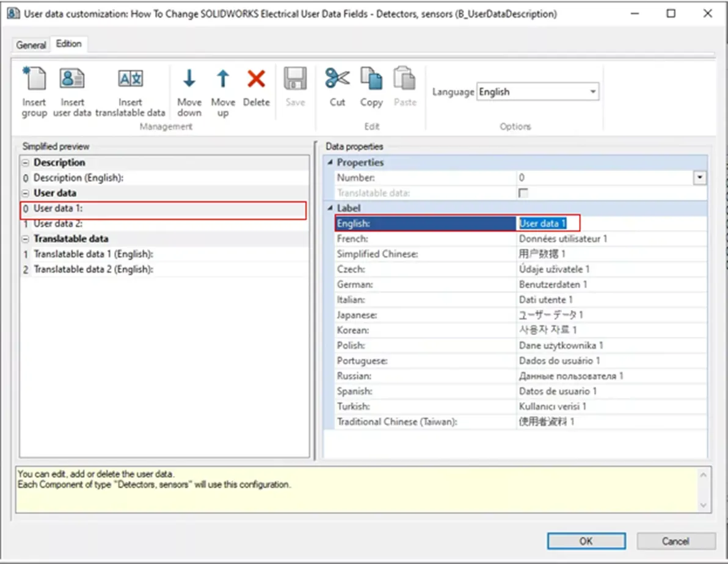Screen dimensions: 728x564
Task: Click the French label value field
Action: (611, 239)
